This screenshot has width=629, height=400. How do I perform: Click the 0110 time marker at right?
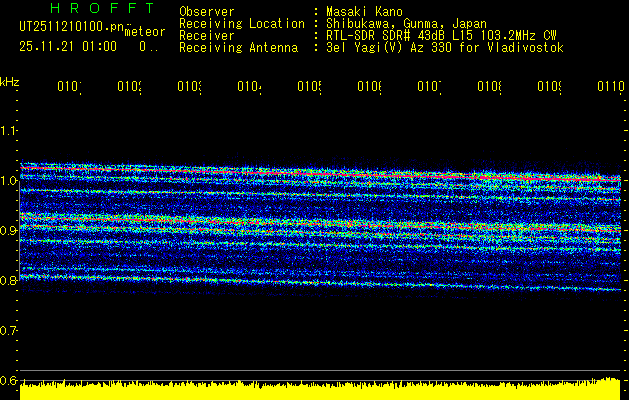click(x=608, y=87)
